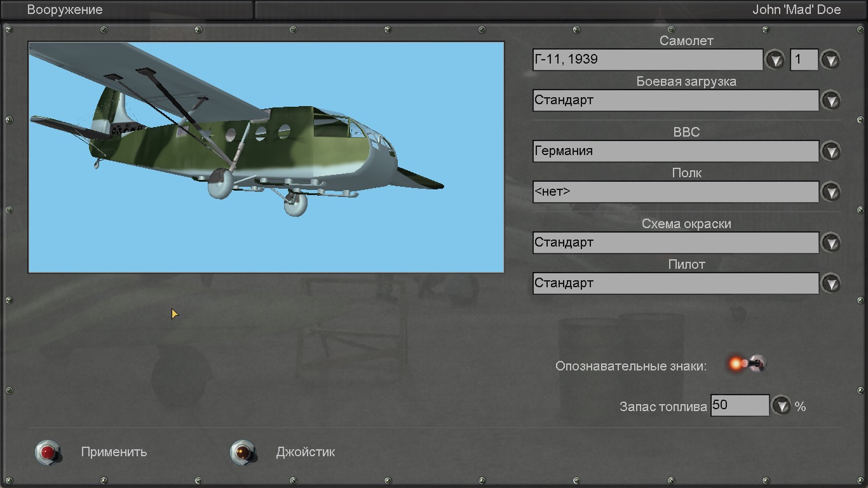
Task: Click the Полк heading label
Action: coord(686,173)
